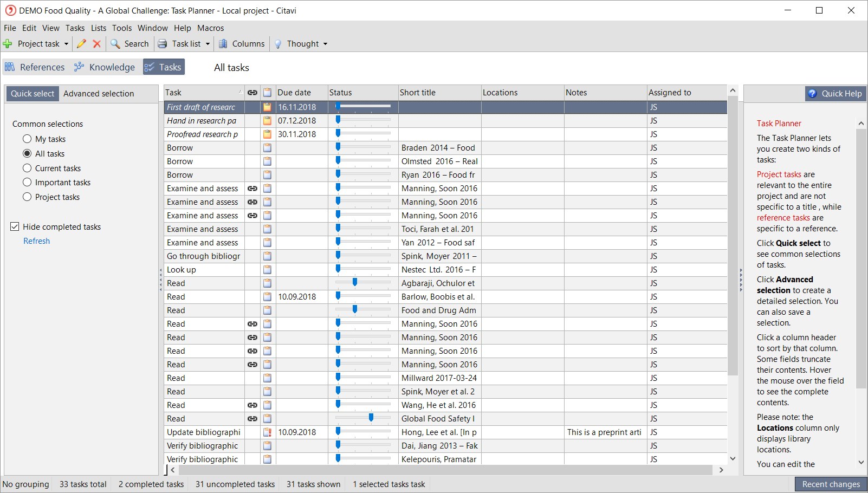The image size is (868, 493).
Task: Click the No grouping status item
Action: pyautogui.click(x=25, y=484)
